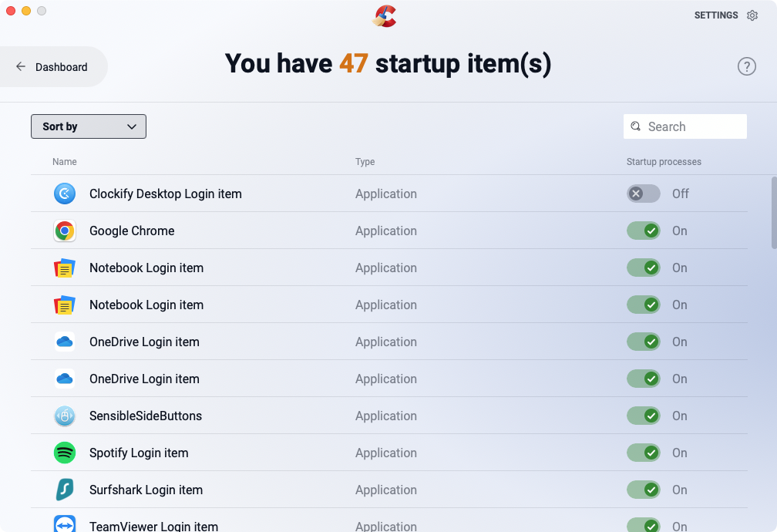Click the SensibleSideButtons app icon

click(x=65, y=416)
